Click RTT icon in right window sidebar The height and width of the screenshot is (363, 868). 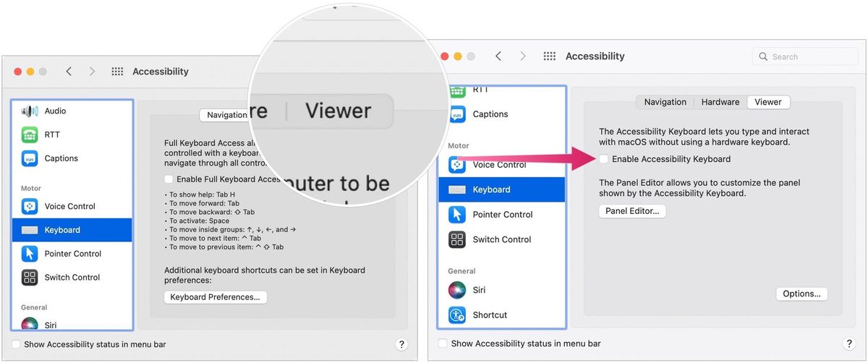tap(457, 91)
